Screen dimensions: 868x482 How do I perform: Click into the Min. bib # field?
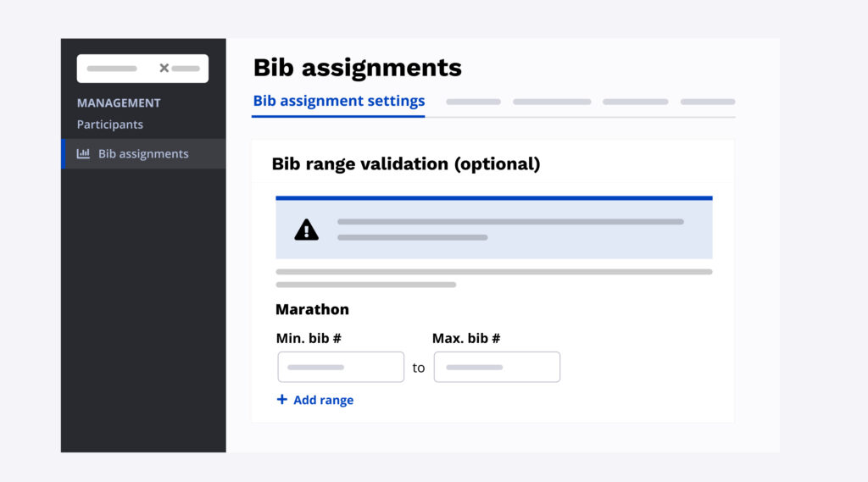coord(341,368)
